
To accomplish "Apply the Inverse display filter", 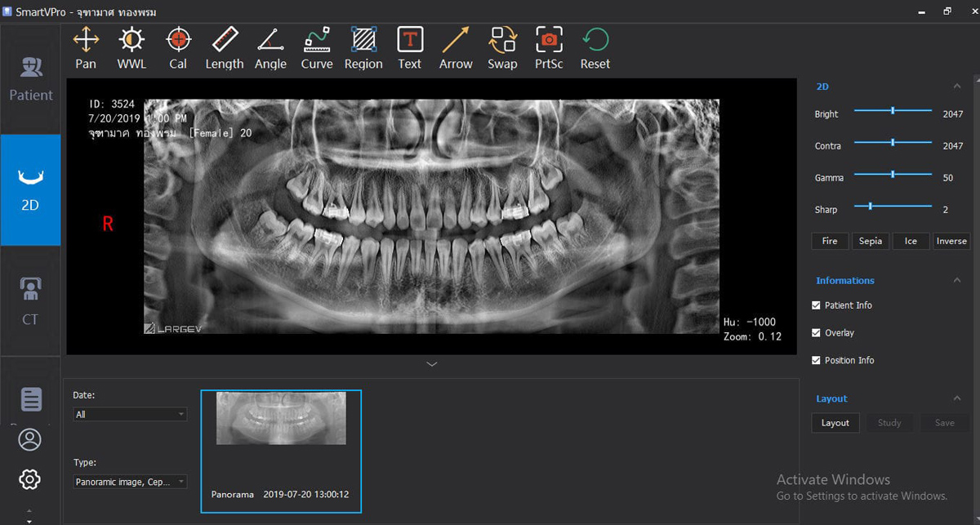I will pos(951,241).
